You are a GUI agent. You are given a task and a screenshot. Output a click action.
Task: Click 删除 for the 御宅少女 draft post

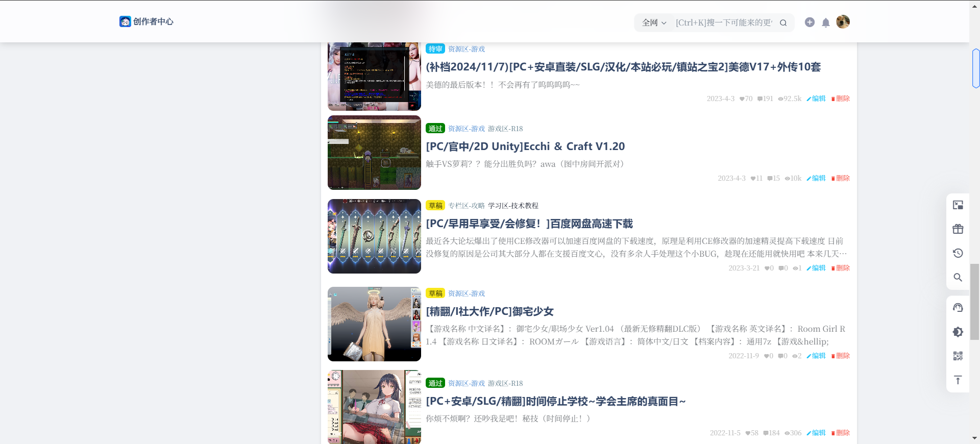click(x=841, y=356)
